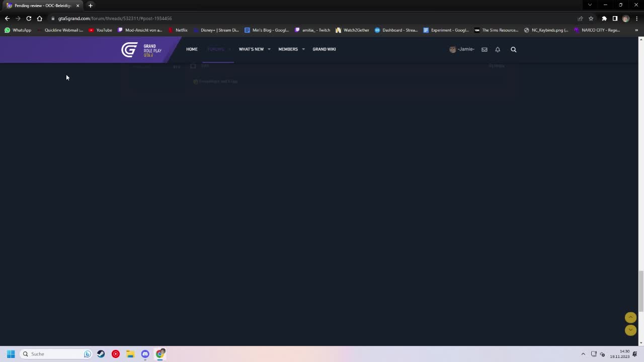The width and height of the screenshot is (644, 362).
Task: Show more bookmarks overflow chevron
Action: (636, 30)
